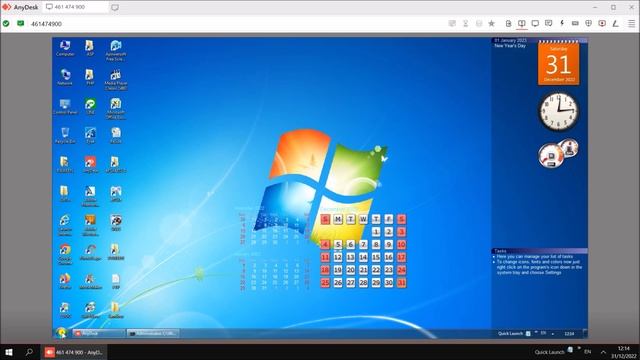Click the remote Windows 7 Start orb
The image size is (640, 360).
coord(61,333)
